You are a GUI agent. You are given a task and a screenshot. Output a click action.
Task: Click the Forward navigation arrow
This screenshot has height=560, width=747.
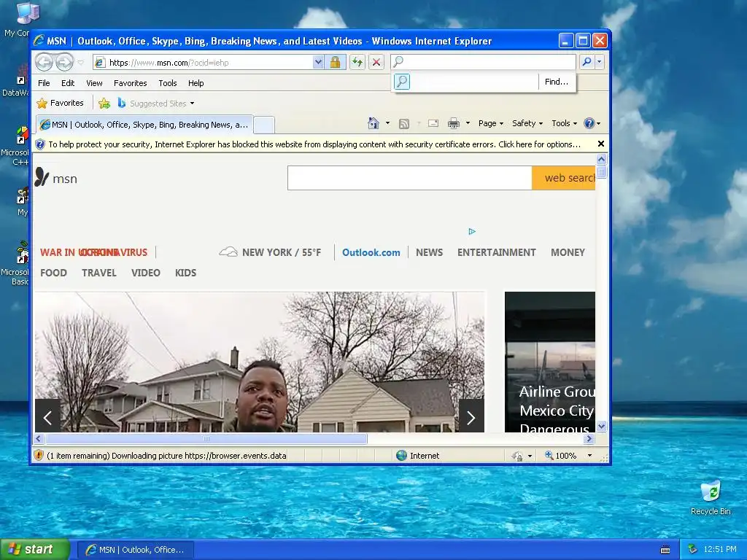point(64,62)
